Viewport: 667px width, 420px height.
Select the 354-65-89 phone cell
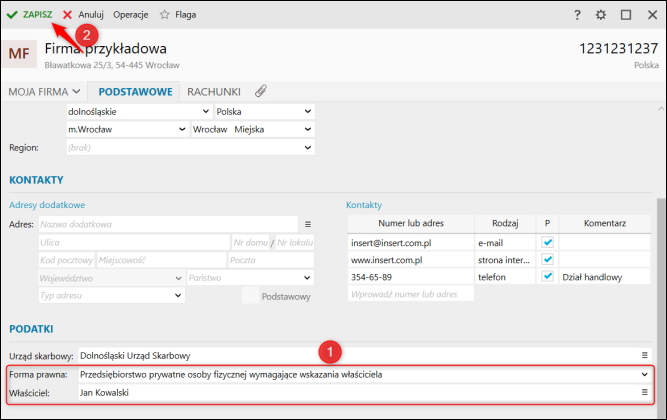[x=411, y=277]
